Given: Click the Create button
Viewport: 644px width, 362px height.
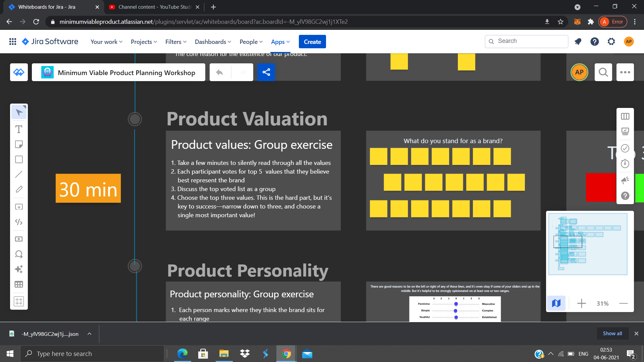Looking at the screenshot, I should pyautogui.click(x=312, y=42).
